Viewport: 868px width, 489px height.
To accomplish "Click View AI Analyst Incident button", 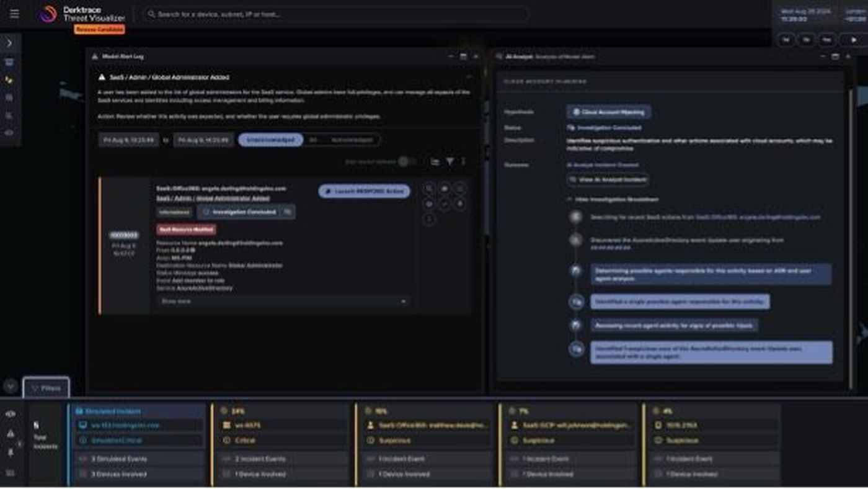I will (608, 179).
